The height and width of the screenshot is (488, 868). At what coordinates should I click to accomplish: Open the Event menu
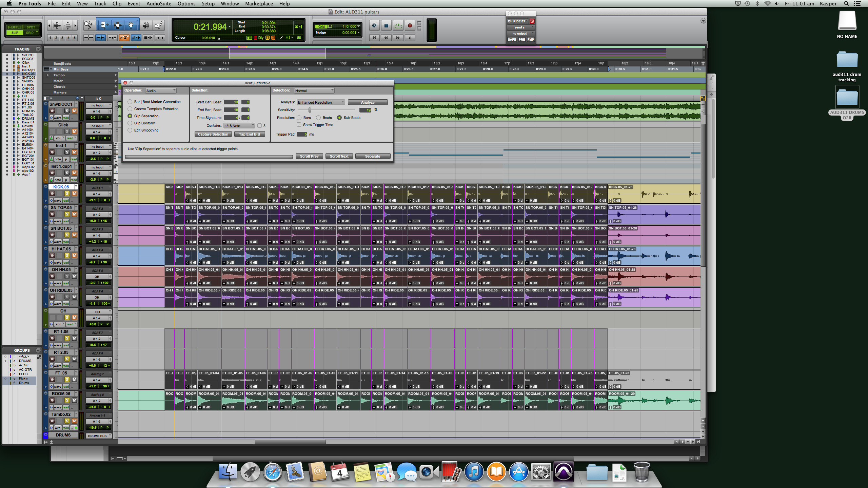click(x=134, y=4)
